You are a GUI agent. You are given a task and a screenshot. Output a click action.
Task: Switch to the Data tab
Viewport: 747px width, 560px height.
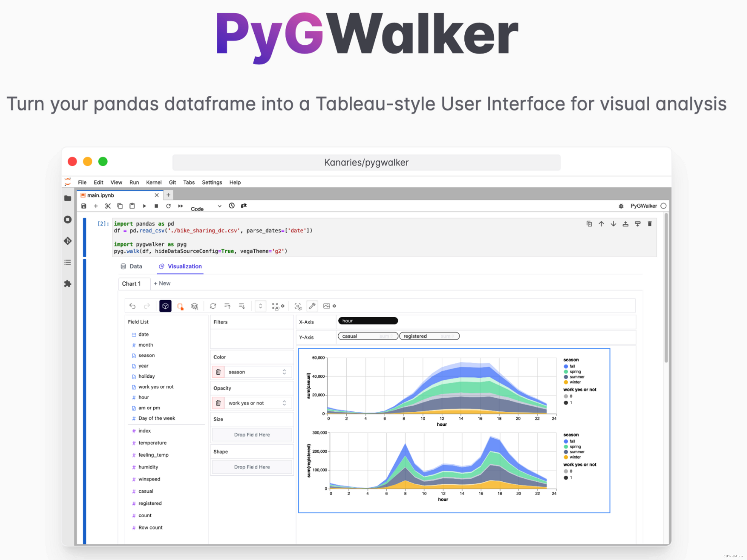click(x=131, y=266)
